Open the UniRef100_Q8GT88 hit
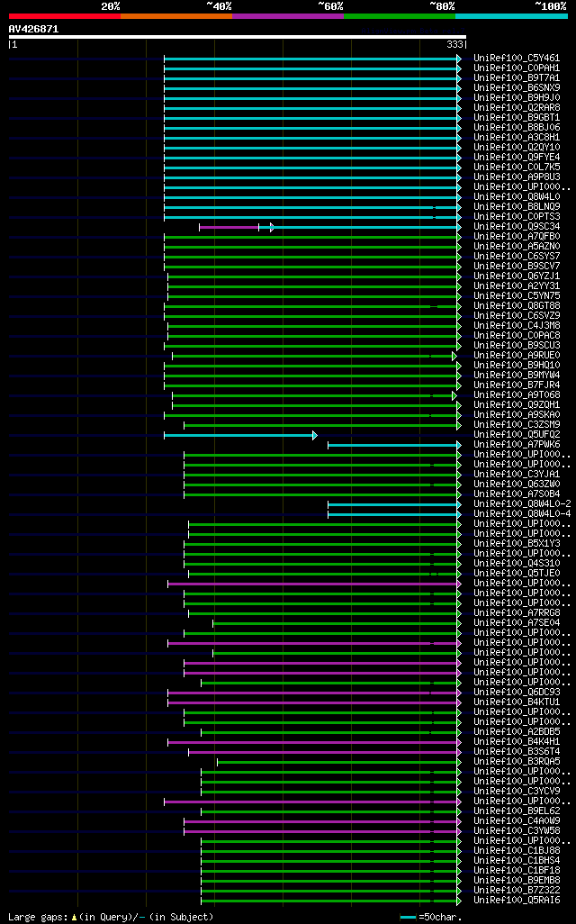The width and height of the screenshot is (576, 924). click(517, 306)
